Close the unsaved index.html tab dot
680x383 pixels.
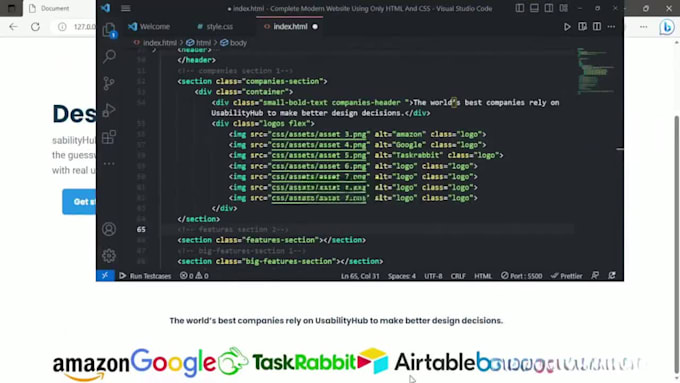[315, 27]
